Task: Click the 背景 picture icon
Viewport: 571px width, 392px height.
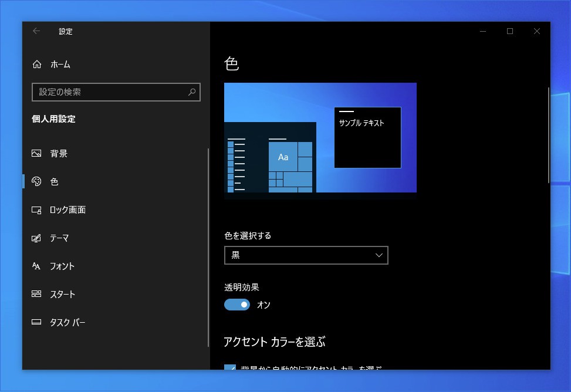Action: tap(36, 153)
